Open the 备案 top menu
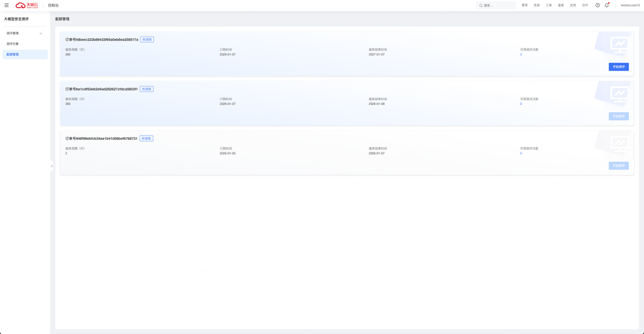This screenshot has height=334, width=644. 561,5
